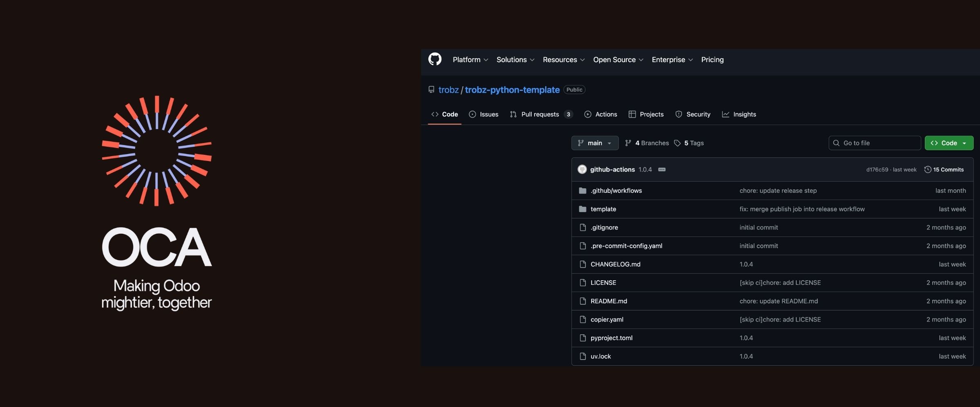Expand commit message with ellipsis icon
The image size is (980, 407).
pyautogui.click(x=662, y=169)
